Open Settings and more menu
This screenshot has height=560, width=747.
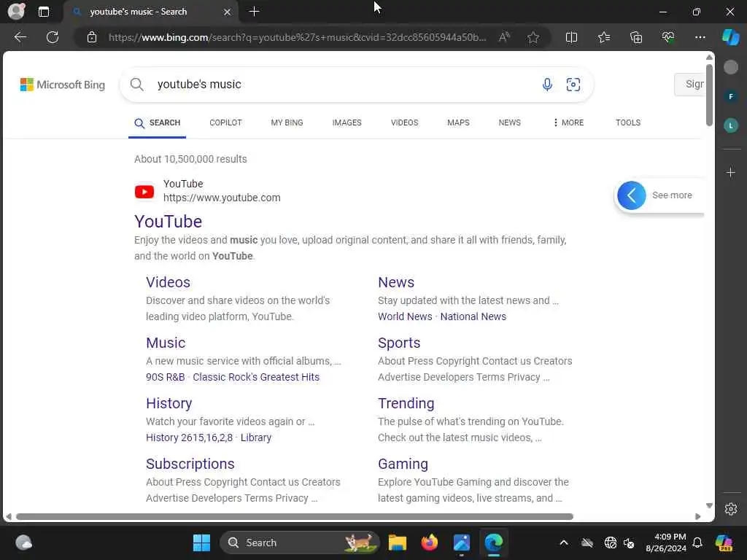(700, 37)
